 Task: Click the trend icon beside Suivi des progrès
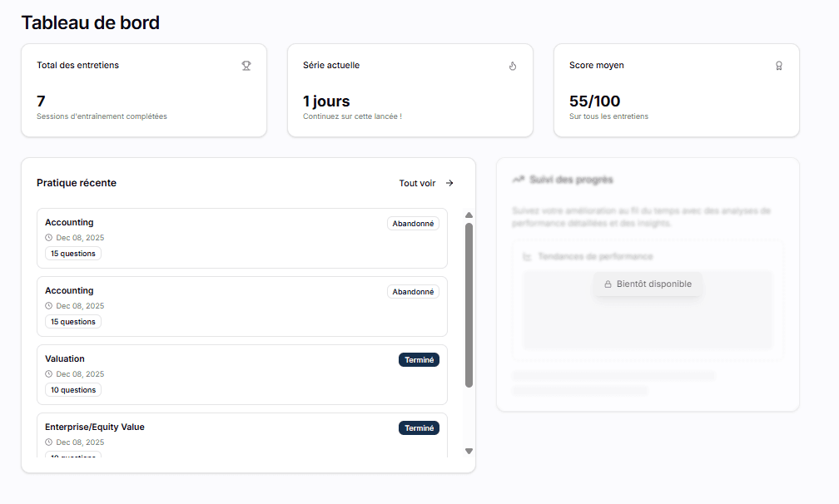click(518, 180)
